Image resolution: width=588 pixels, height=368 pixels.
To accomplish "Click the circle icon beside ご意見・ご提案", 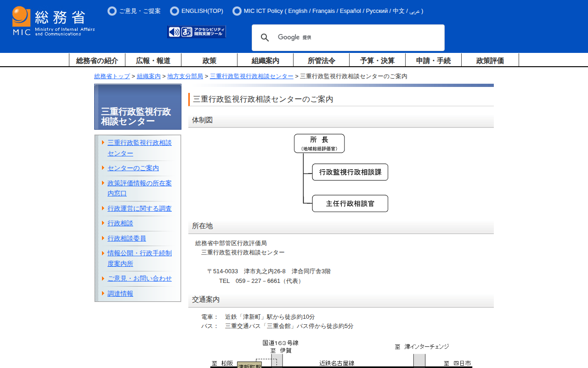I will coord(112,11).
